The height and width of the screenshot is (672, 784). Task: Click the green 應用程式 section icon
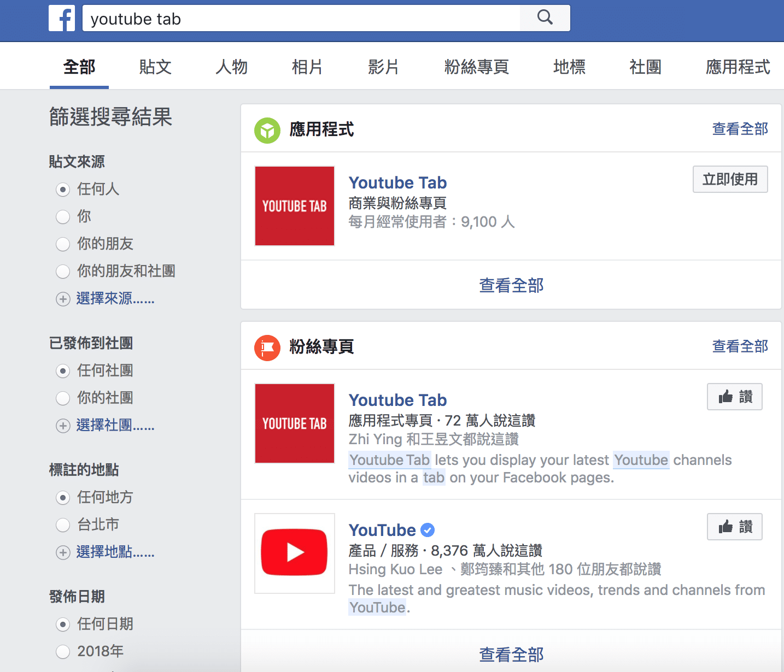pyautogui.click(x=267, y=131)
